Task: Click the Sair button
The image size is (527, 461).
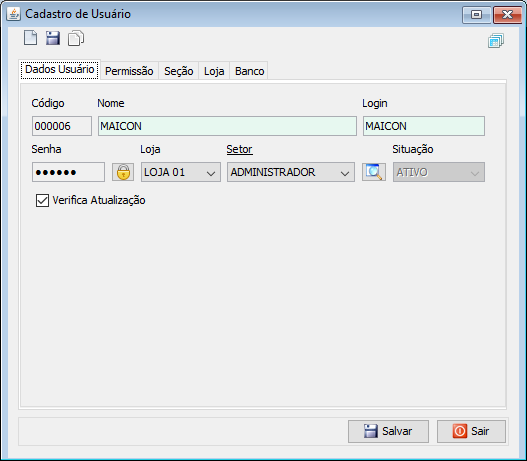Action: tap(471, 431)
